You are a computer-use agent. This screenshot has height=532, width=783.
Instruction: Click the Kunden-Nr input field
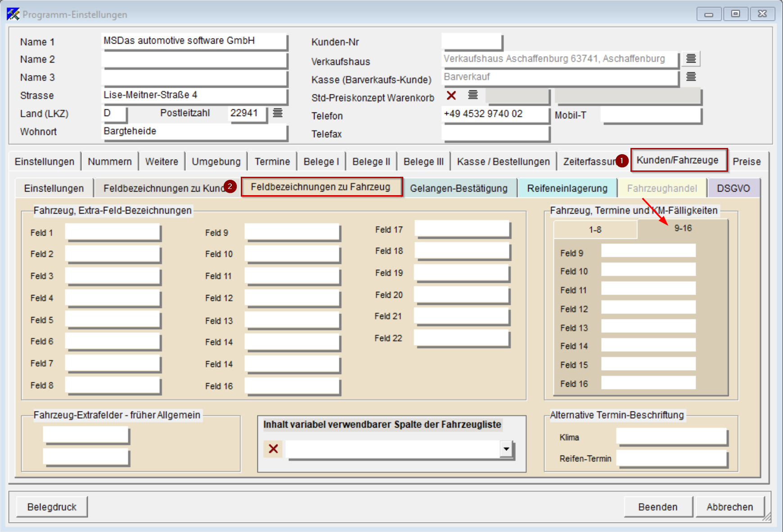point(472,41)
